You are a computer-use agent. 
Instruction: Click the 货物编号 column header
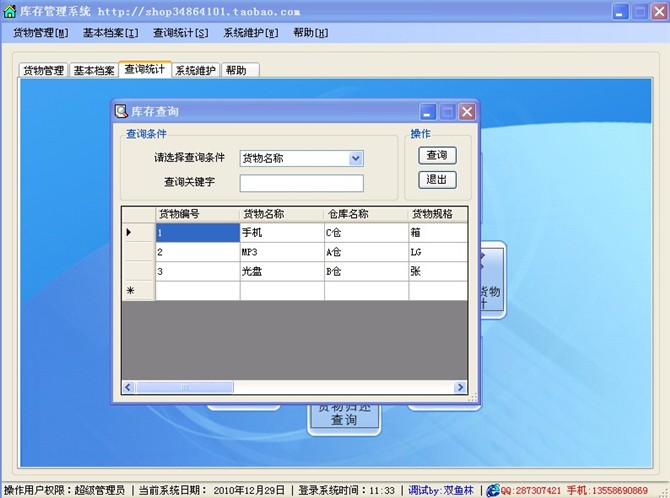(x=197, y=214)
